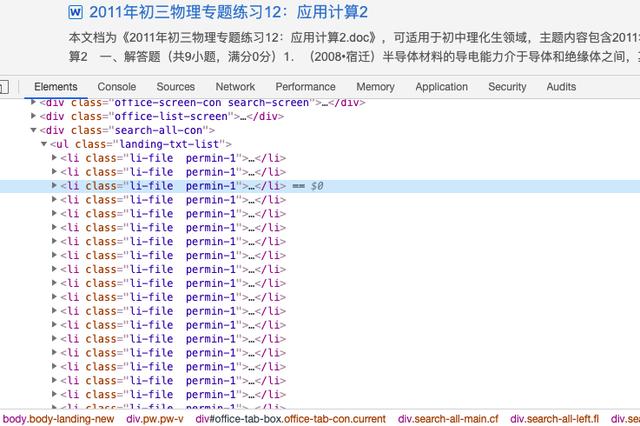Open the Network tab
This screenshot has width=640, height=426.
point(235,87)
